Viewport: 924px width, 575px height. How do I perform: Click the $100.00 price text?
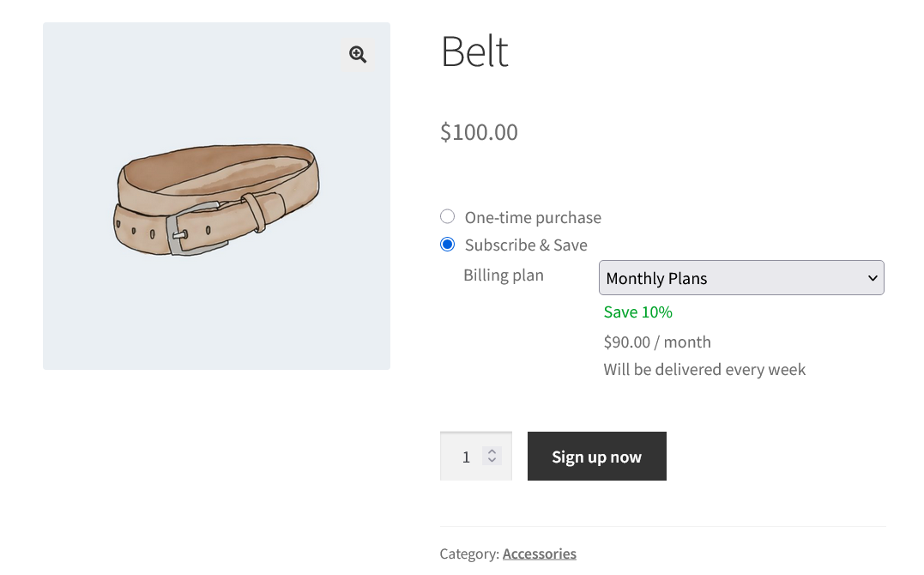tap(479, 132)
